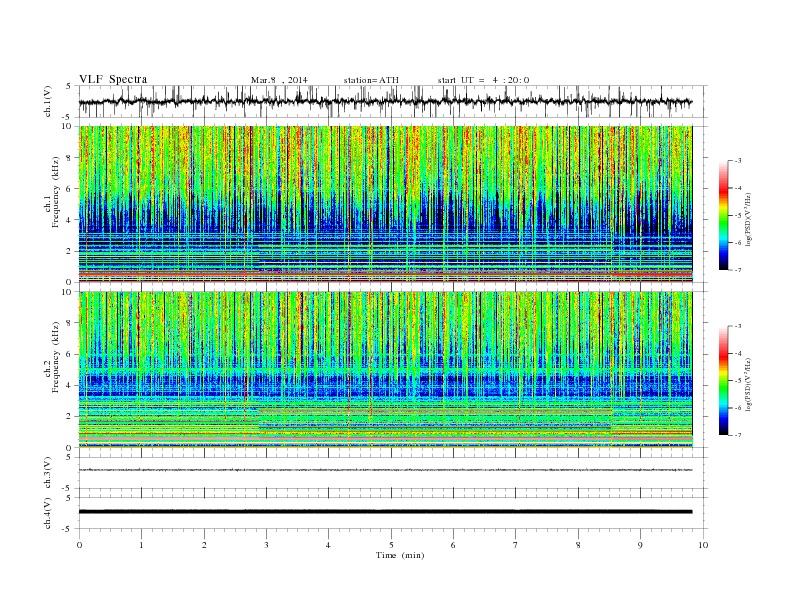This screenshot has width=792, height=612.
Task: Click the 'Mar.8 , 2014' date text
Action: tap(279, 80)
